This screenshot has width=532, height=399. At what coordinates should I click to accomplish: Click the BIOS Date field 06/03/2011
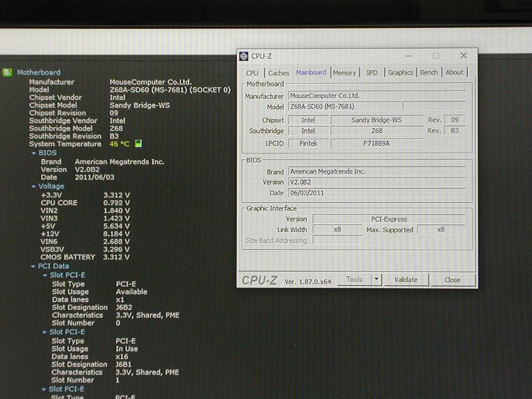pyautogui.click(x=377, y=193)
